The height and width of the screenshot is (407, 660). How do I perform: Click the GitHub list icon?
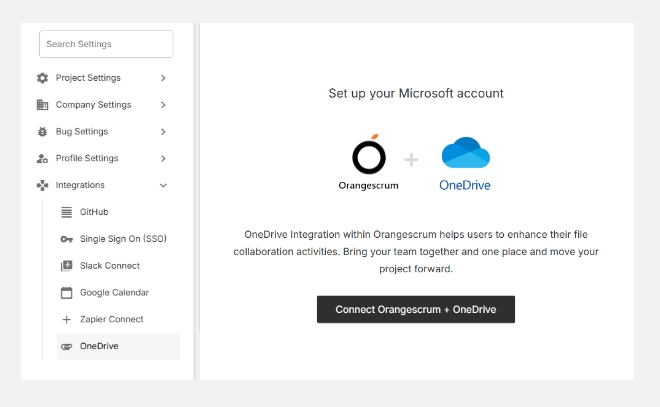[x=67, y=212]
